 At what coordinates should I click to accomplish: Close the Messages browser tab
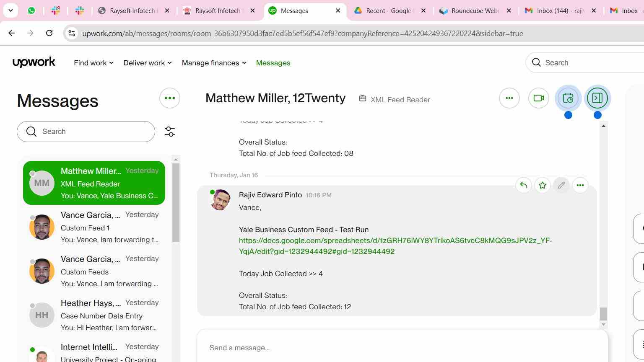(338, 11)
